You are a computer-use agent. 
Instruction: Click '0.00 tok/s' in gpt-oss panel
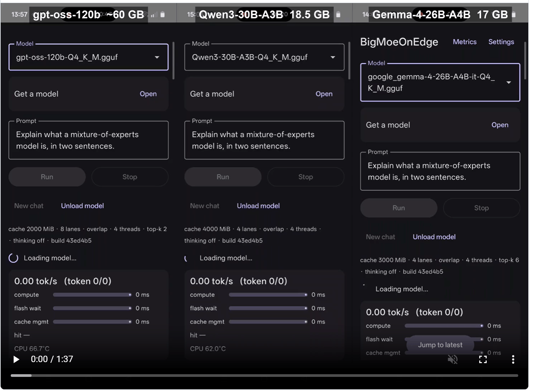[x=36, y=281]
